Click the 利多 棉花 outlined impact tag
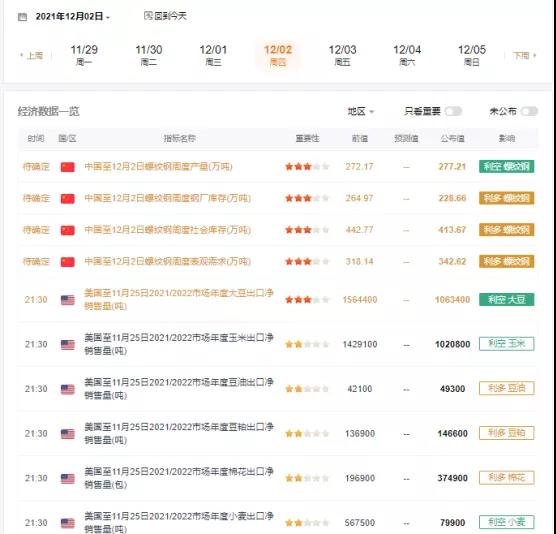Screen dimensions: 556x534 tap(506, 478)
